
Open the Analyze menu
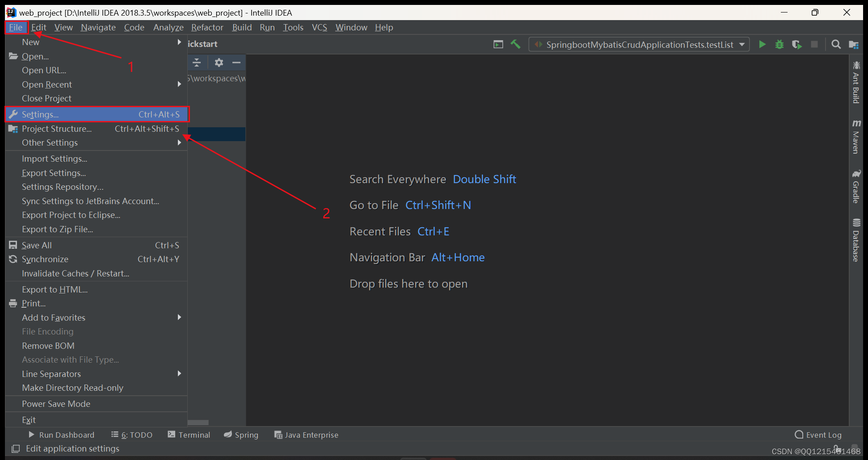coord(169,27)
